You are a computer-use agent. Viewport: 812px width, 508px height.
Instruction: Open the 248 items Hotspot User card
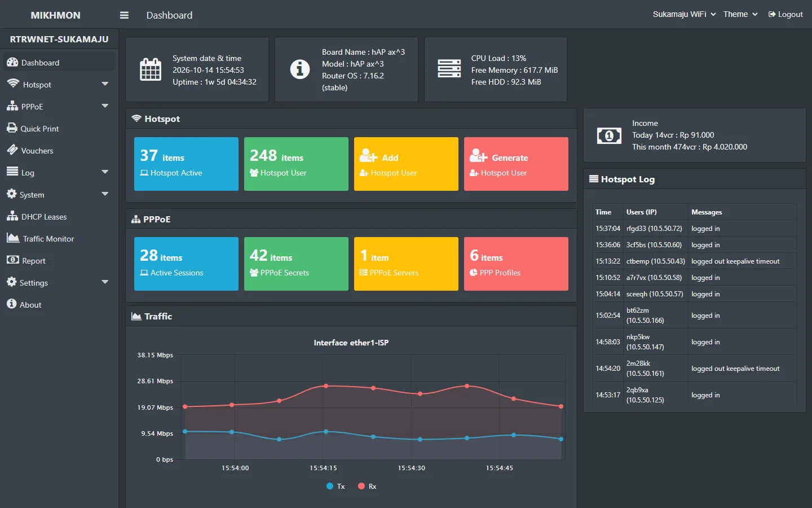pos(296,164)
